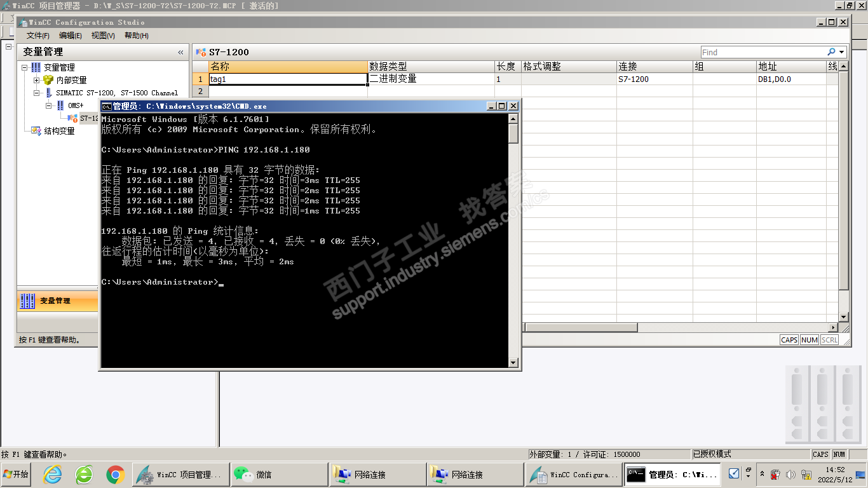Expand the 内部变量 tree node
The width and height of the screenshot is (868, 488).
tap(37, 80)
